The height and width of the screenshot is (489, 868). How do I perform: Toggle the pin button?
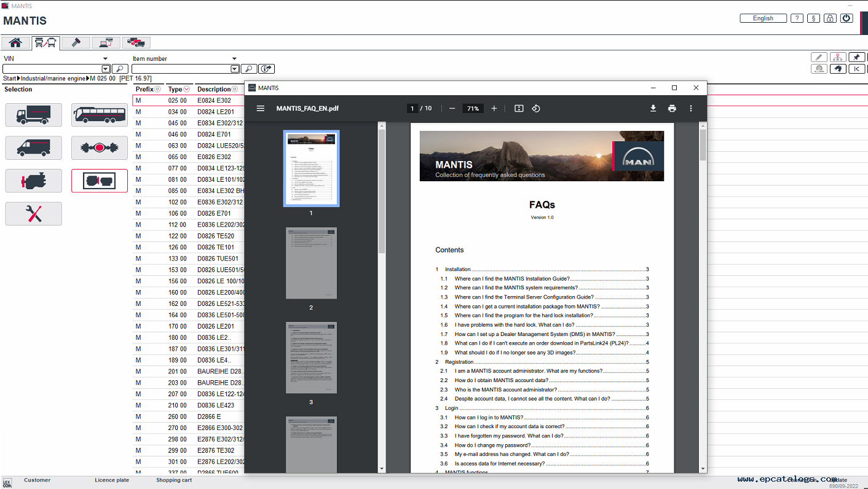(856, 57)
